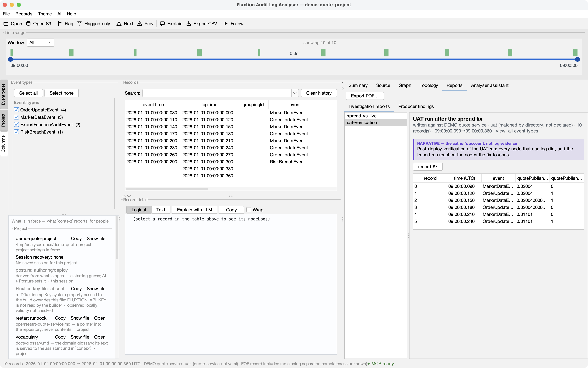Click Copy link for vocabulary entry

pyautogui.click(x=60, y=337)
